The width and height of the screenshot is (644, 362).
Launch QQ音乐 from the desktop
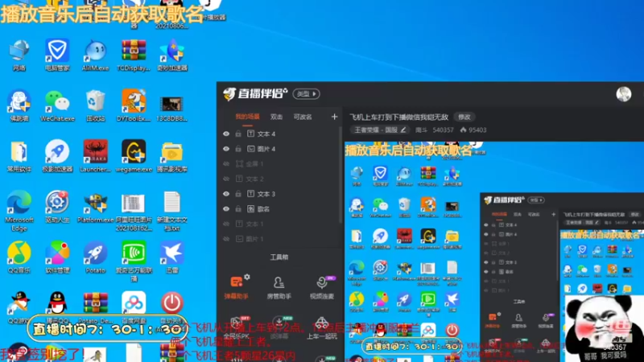pyautogui.click(x=19, y=257)
